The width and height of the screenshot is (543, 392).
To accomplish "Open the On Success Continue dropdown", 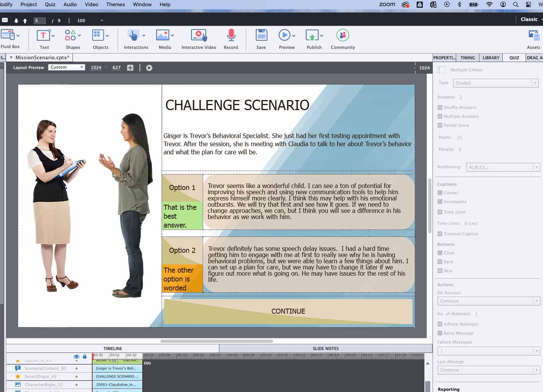I will (489, 301).
